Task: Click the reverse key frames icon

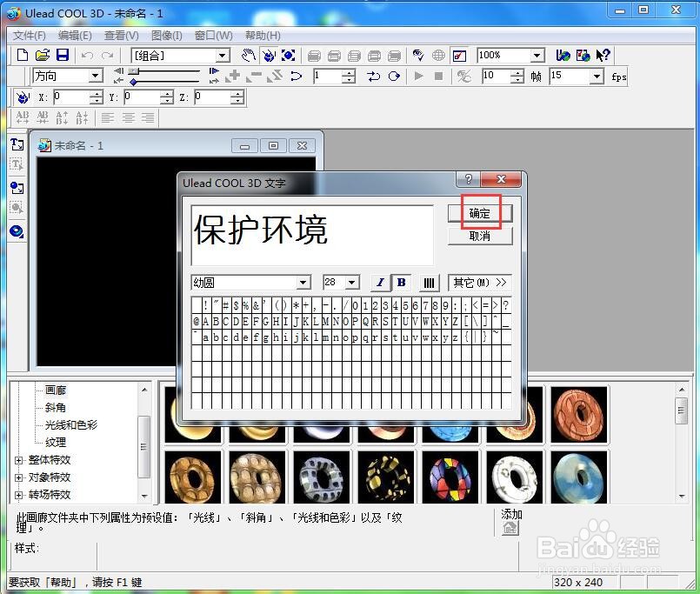Action: point(275,76)
